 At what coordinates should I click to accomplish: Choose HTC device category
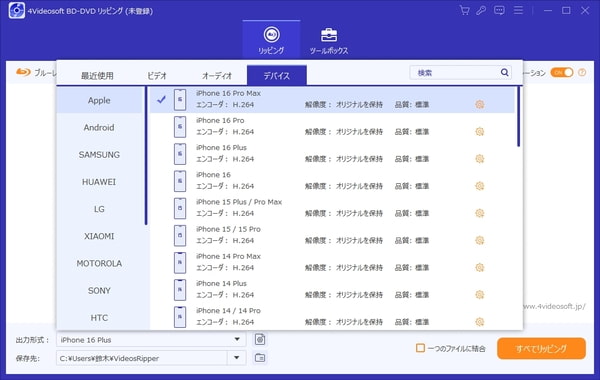point(99,318)
